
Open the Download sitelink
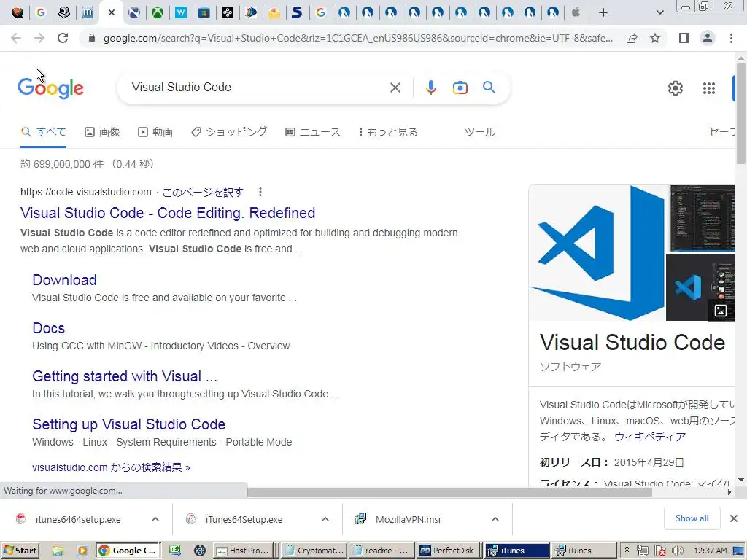(64, 280)
